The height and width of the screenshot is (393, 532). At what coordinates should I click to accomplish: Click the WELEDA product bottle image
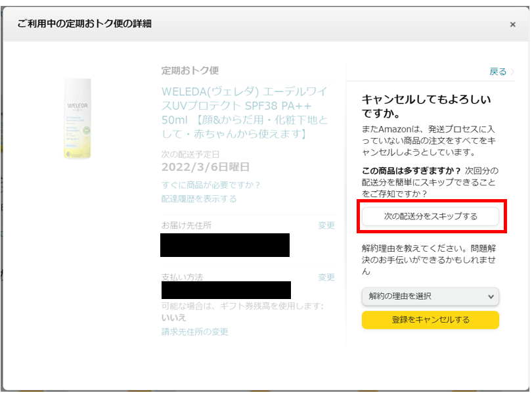(x=78, y=118)
